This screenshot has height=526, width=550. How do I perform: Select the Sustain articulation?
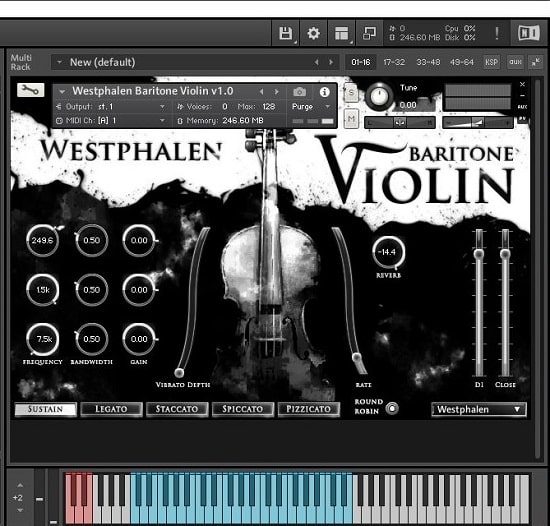(46, 409)
